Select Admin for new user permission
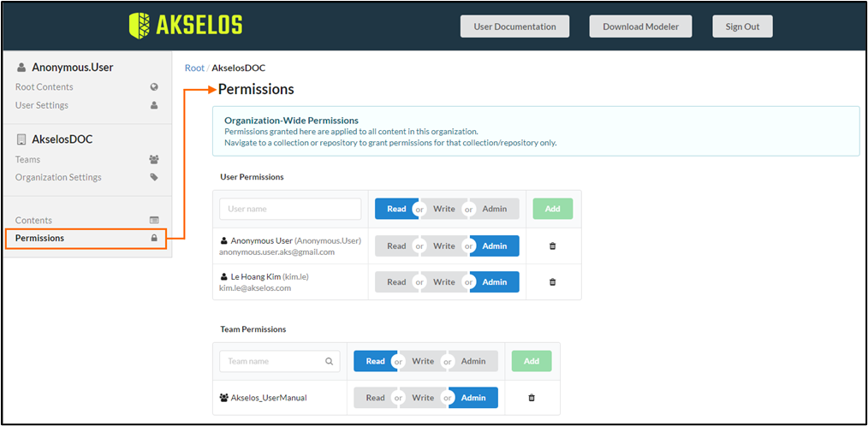 (494, 209)
